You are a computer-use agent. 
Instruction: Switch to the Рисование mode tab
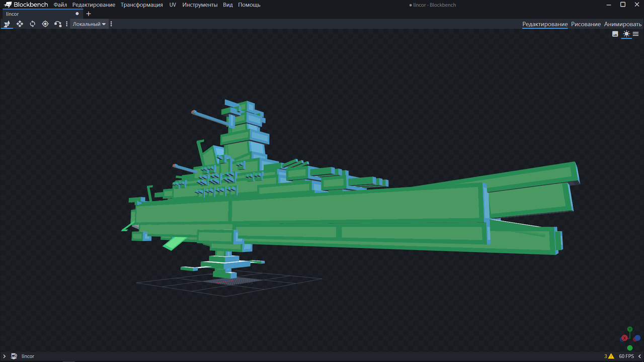[586, 24]
